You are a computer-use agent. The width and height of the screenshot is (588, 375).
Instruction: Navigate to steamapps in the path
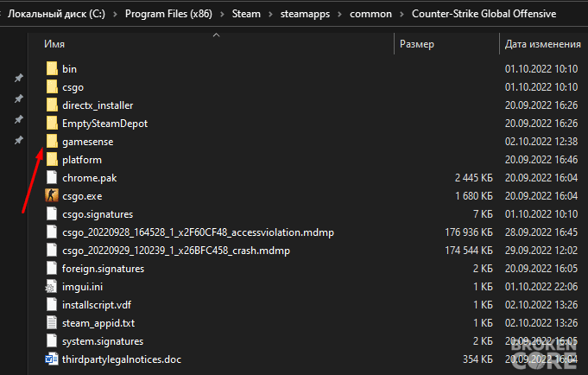click(305, 14)
